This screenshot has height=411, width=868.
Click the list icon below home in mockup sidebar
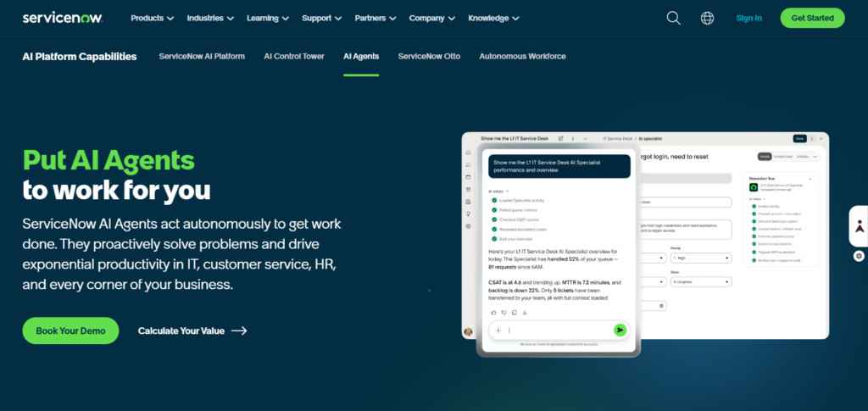pos(468,165)
